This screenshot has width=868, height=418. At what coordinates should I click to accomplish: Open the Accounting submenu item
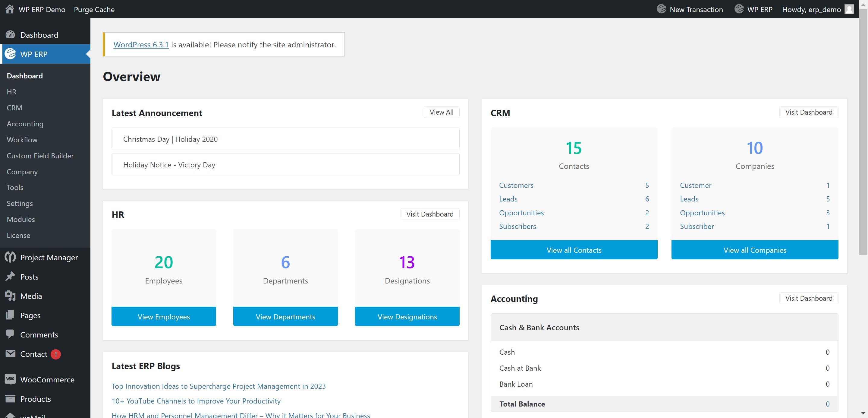(x=25, y=124)
